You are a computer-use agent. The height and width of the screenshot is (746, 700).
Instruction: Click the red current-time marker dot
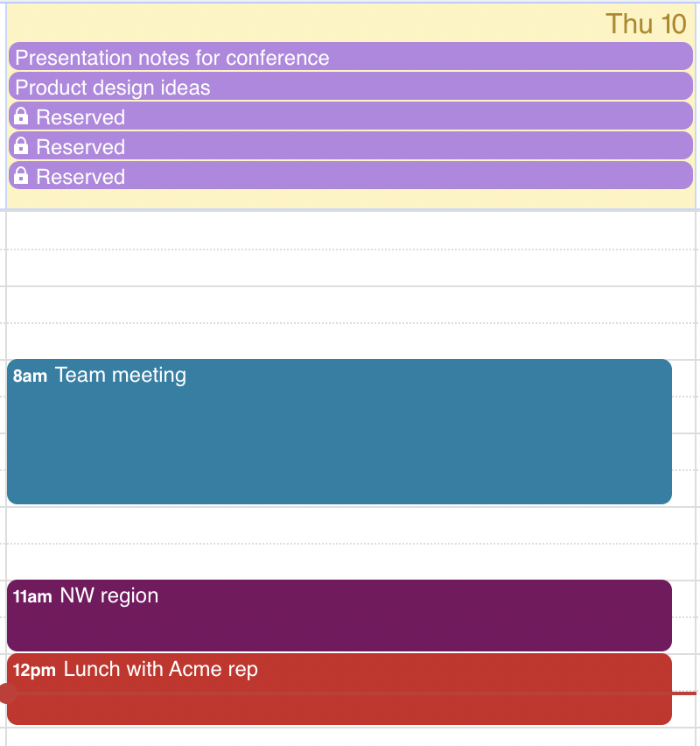point(7,693)
